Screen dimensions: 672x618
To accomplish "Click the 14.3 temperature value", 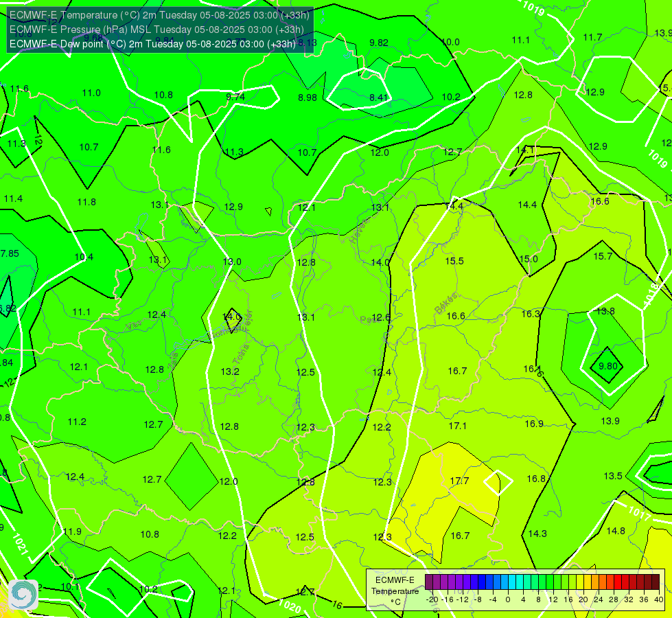I will [x=537, y=534].
